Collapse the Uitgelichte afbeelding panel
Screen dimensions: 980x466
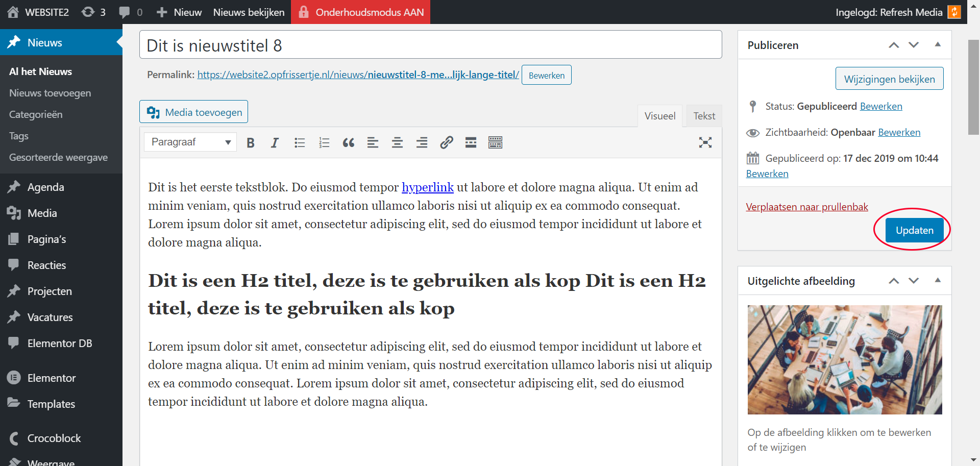pyautogui.click(x=938, y=281)
